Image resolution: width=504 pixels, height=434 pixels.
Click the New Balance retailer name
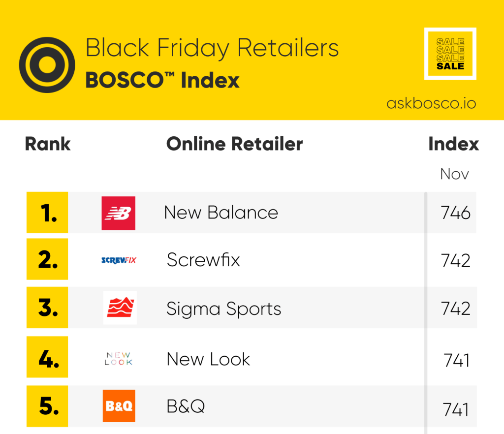point(221,213)
